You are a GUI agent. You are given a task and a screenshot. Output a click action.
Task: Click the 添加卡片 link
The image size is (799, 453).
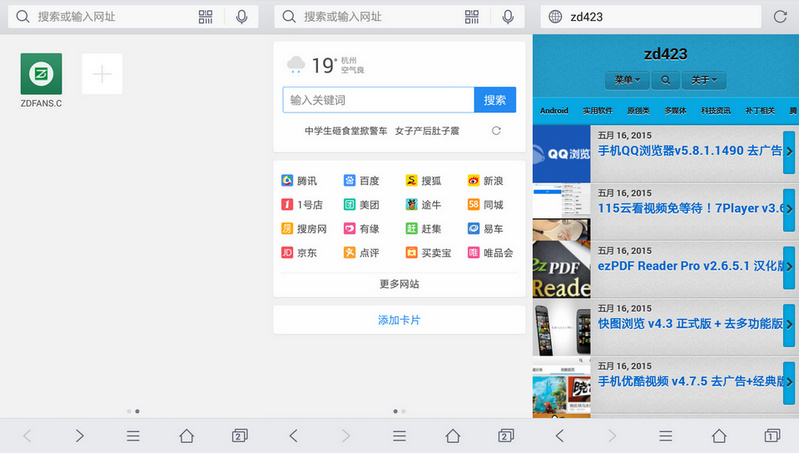point(399,320)
